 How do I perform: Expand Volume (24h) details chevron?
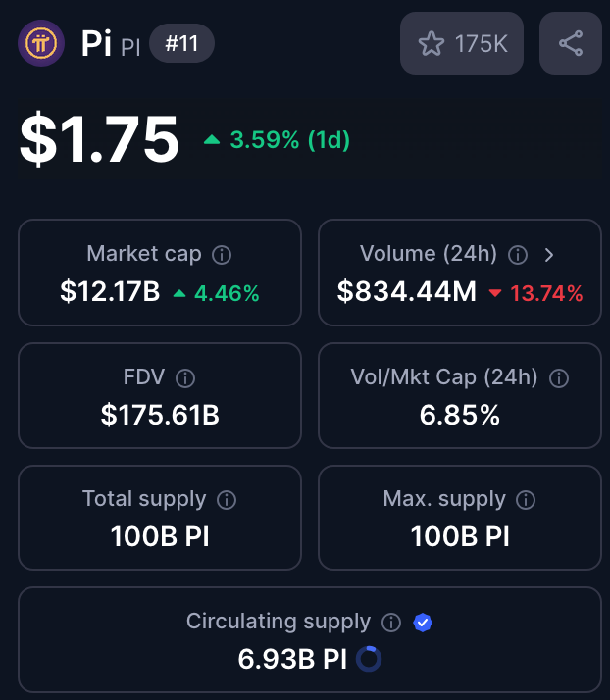click(549, 255)
